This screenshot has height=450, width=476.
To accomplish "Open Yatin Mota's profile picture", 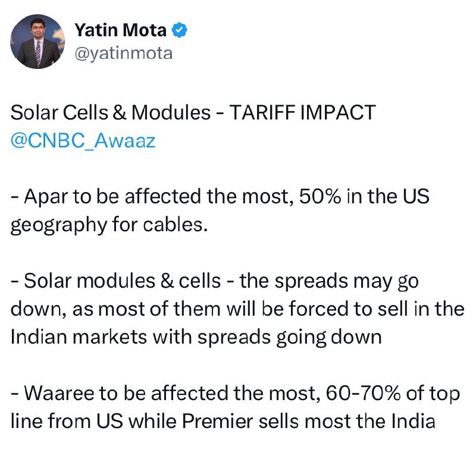I will [x=37, y=42].
